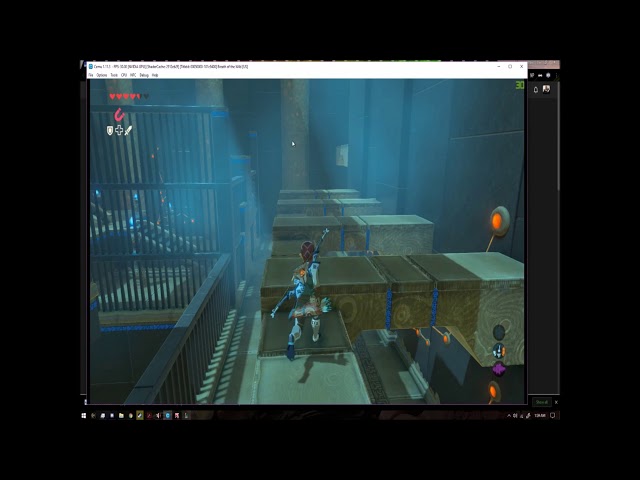Click the bell notification icon in side panel
640x480 pixels.
(x=536, y=89)
